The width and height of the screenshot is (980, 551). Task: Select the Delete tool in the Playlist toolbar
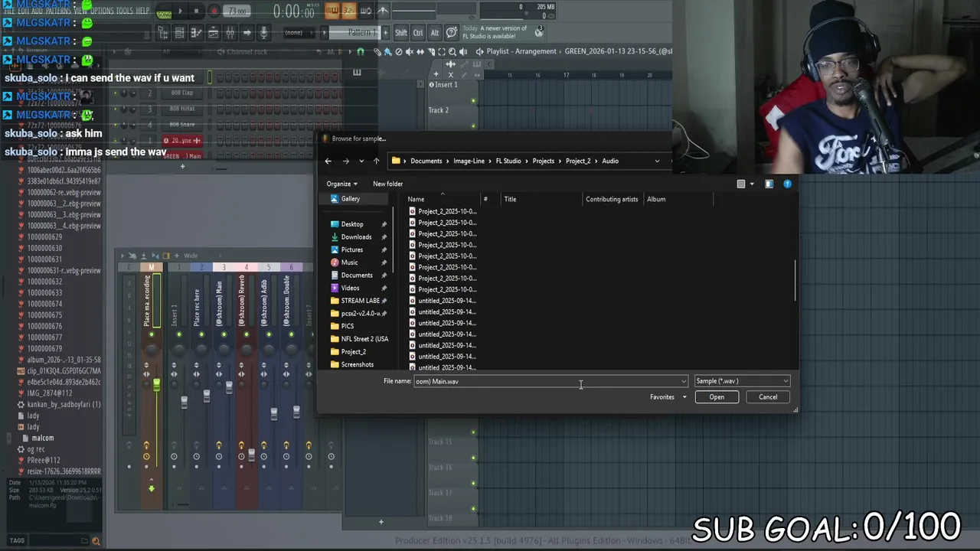click(x=398, y=51)
